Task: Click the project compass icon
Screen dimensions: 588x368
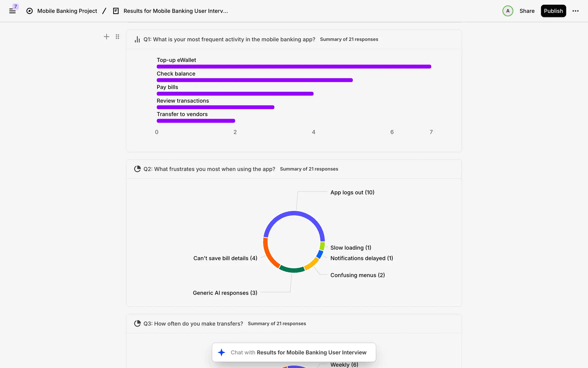Action: pos(29,11)
